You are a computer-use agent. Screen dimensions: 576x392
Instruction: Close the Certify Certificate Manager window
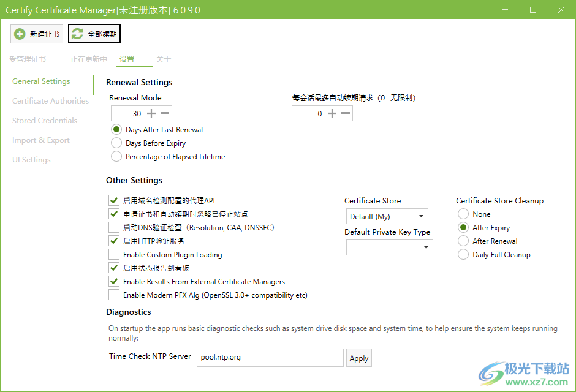pos(561,10)
